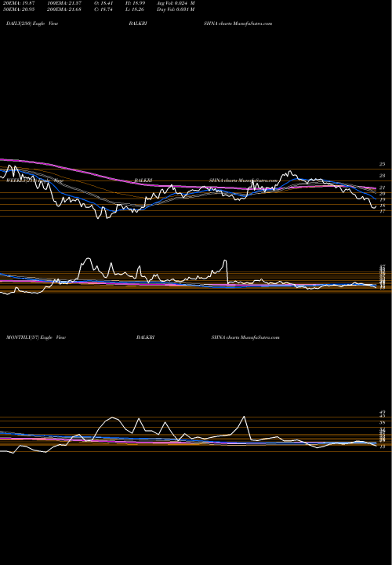
Task: Click the Day Vol reading in the header
Action: pos(176,9)
